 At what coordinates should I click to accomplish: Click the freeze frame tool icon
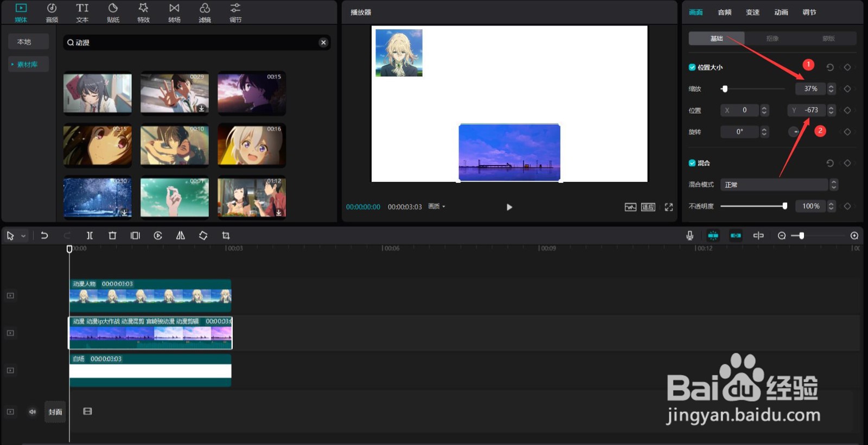135,236
